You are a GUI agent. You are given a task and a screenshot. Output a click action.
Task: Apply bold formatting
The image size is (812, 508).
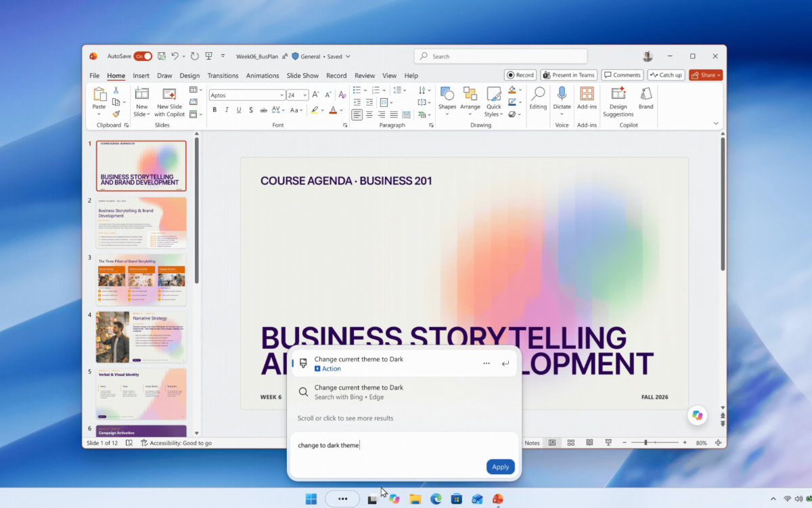tap(215, 110)
